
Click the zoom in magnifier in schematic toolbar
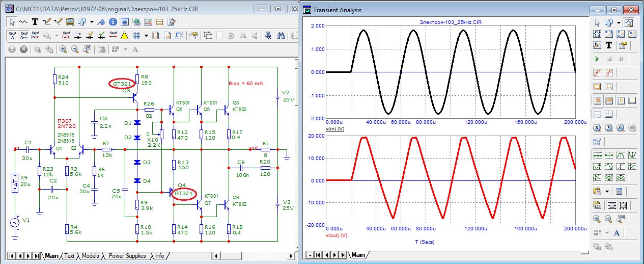pos(63,49)
